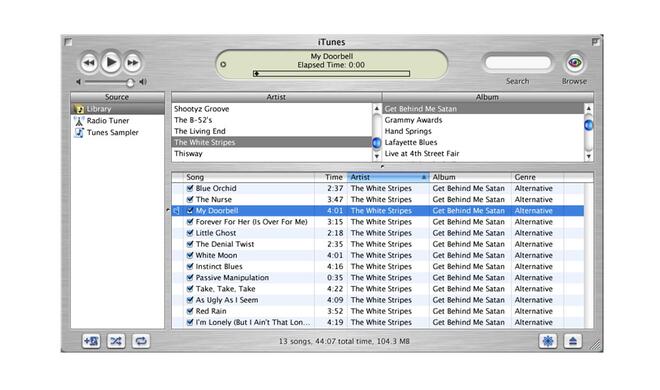The image size is (660, 390).
Task: Click the Radio Tuner antenna icon
Action: (x=79, y=121)
